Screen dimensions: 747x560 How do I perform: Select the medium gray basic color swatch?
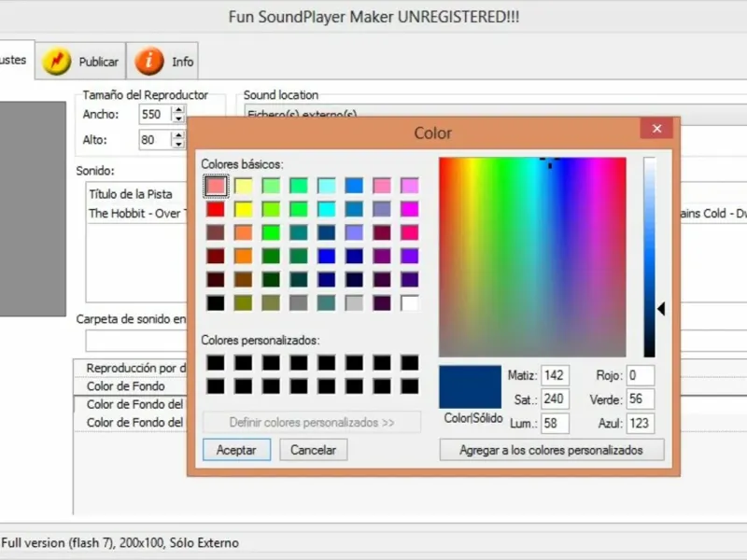click(x=299, y=302)
